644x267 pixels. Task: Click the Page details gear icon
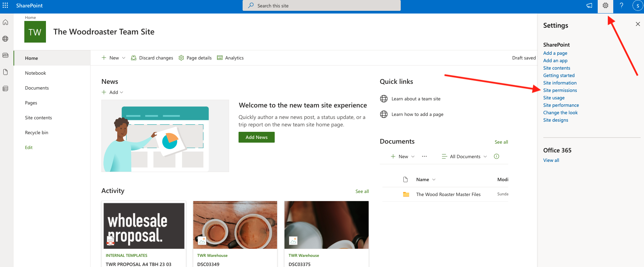point(181,58)
